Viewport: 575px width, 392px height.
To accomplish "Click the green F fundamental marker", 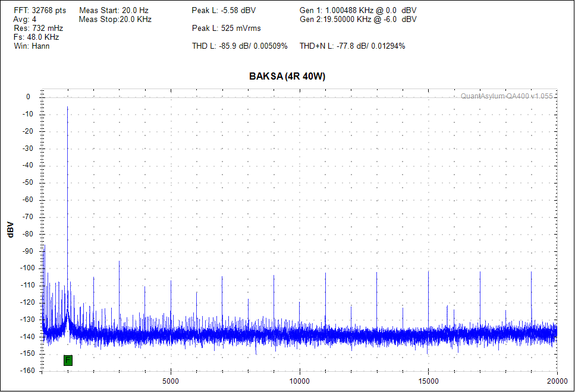I will [x=68, y=361].
